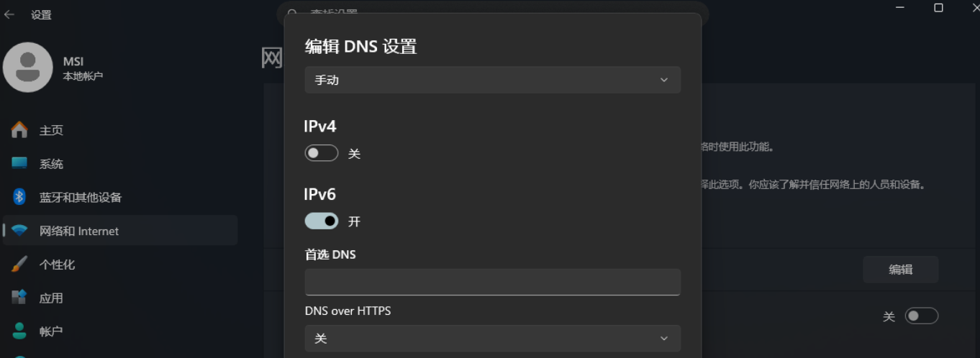Click the back arrow in Settings
The width and height of the screenshot is (980, 358).
point(9,14)
